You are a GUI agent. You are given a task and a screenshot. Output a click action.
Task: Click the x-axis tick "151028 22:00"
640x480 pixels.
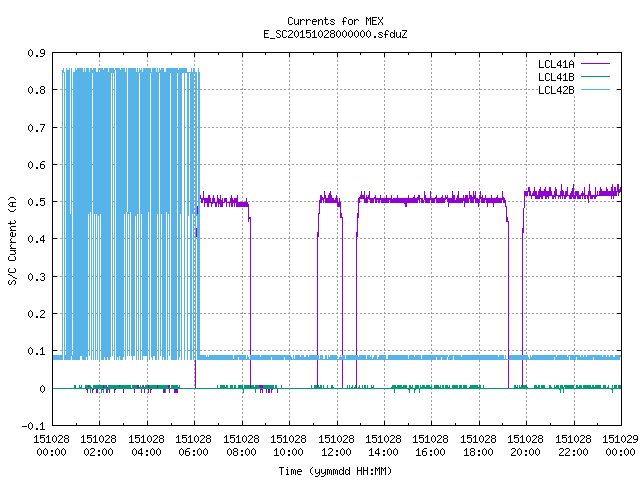(x=573, y=445)
